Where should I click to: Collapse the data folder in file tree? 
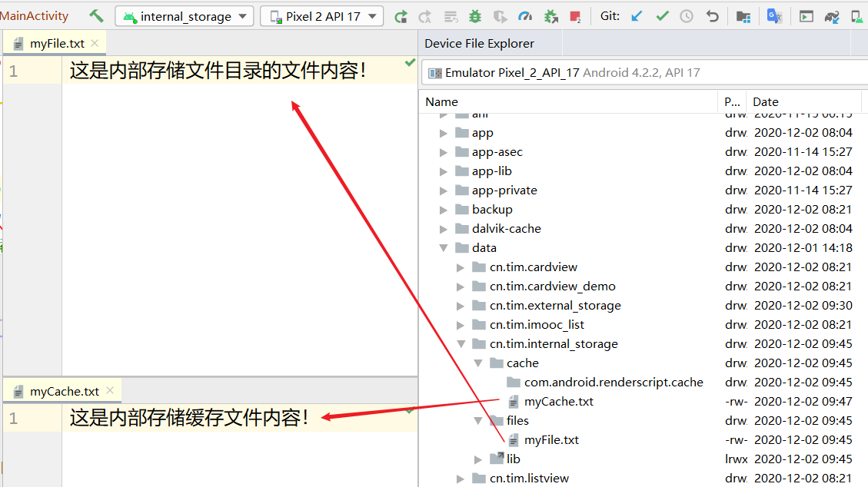pyautogui.click(x=444, y=248)
